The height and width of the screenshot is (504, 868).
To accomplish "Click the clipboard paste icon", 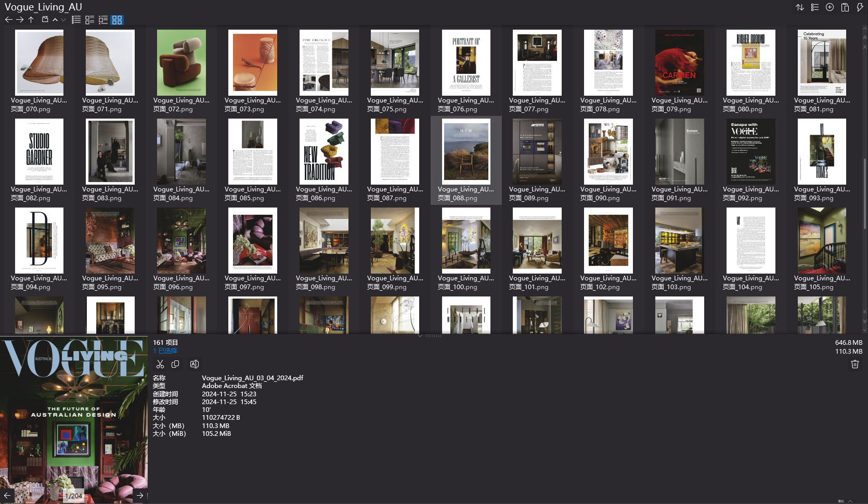I will 845,7.
